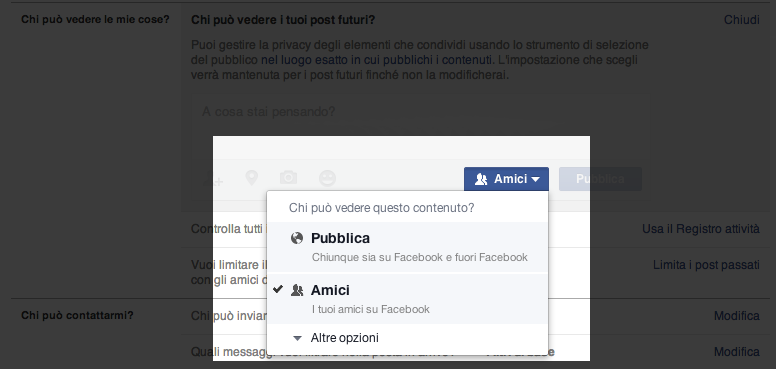Select Amici audience option in menu
776x369 pixels.
tap(407, 299)
